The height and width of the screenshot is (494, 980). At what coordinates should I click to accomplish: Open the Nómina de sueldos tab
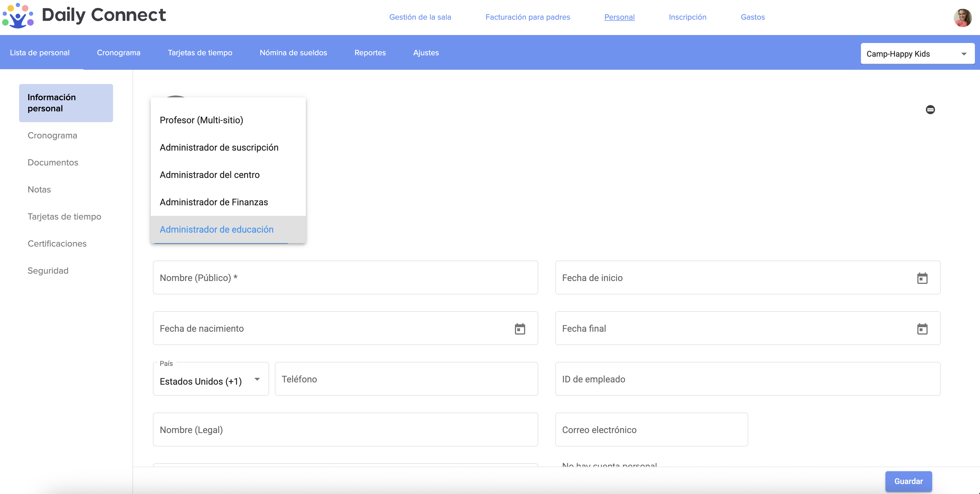coord(293,52)
